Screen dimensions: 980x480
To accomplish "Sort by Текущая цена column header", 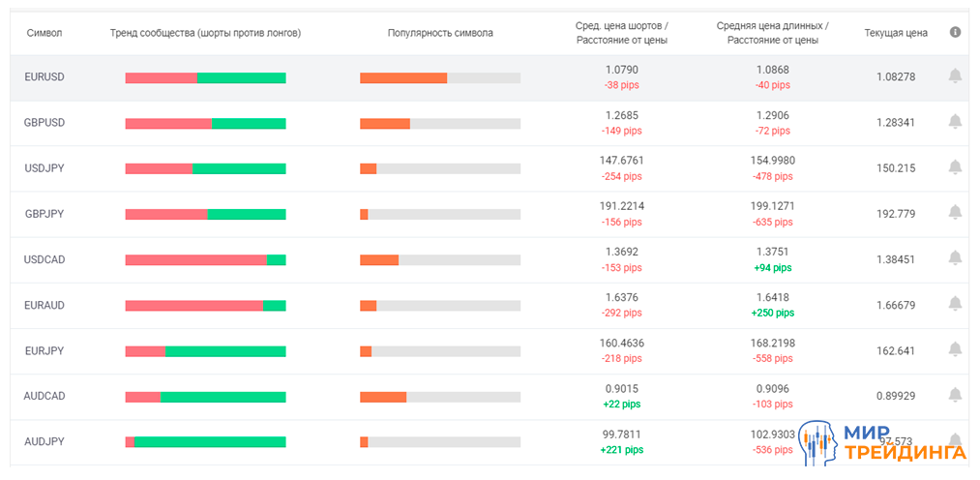I will (896, 33).
